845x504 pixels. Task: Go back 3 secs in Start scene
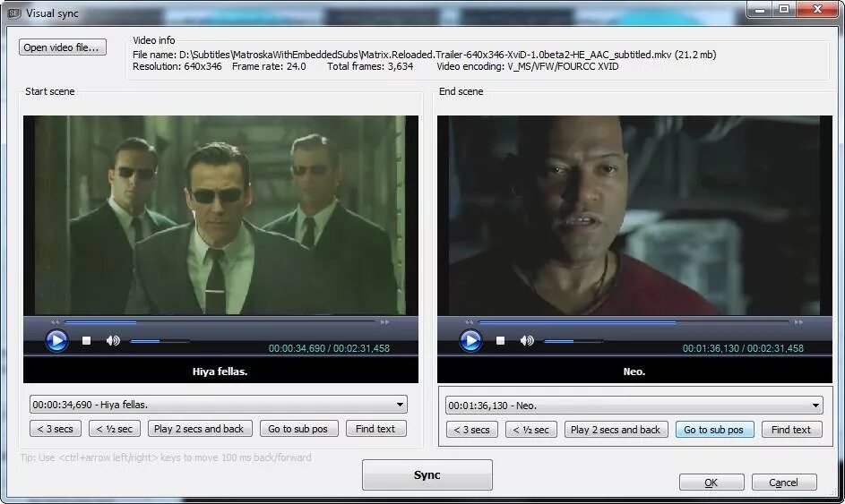click(55, 429)
